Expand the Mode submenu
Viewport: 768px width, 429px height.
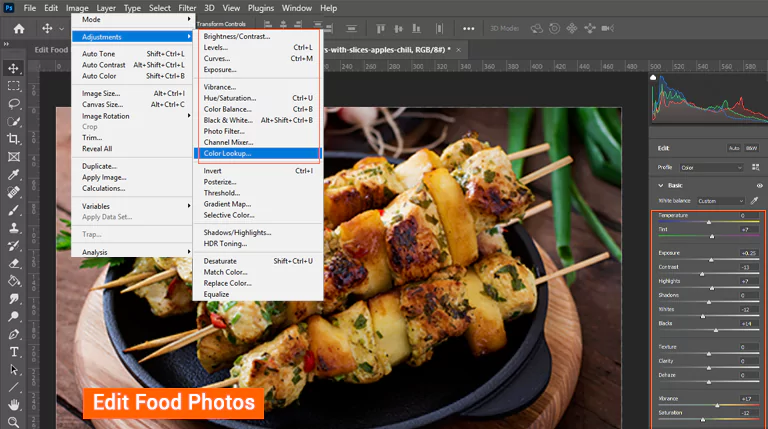point(133,20)
